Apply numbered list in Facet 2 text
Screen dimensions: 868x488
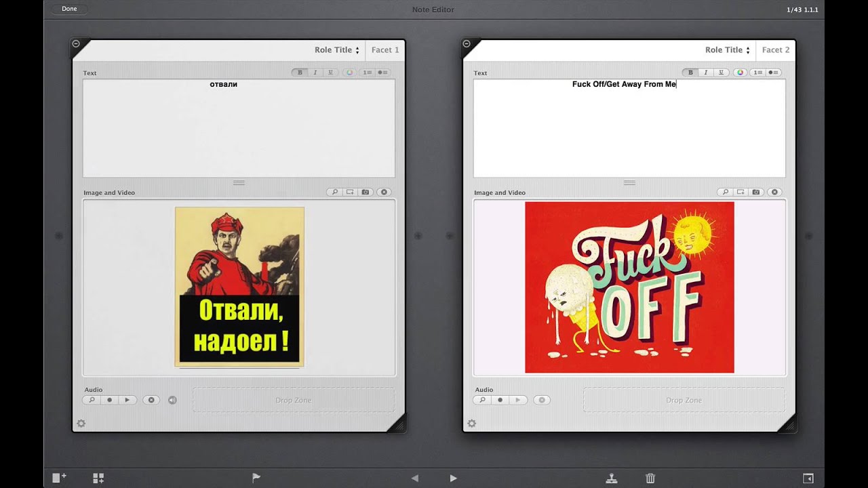tap(757, 73)
